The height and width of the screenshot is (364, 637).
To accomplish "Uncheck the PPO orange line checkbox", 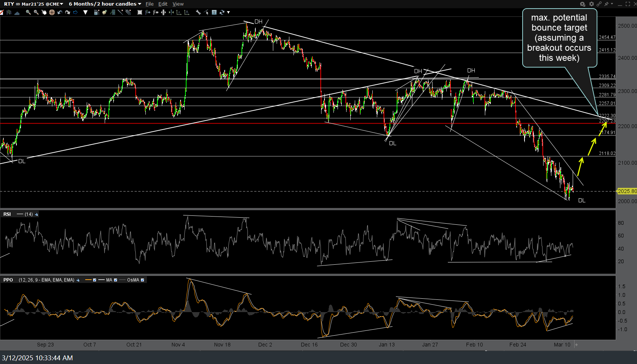I will tap(95, 280).
